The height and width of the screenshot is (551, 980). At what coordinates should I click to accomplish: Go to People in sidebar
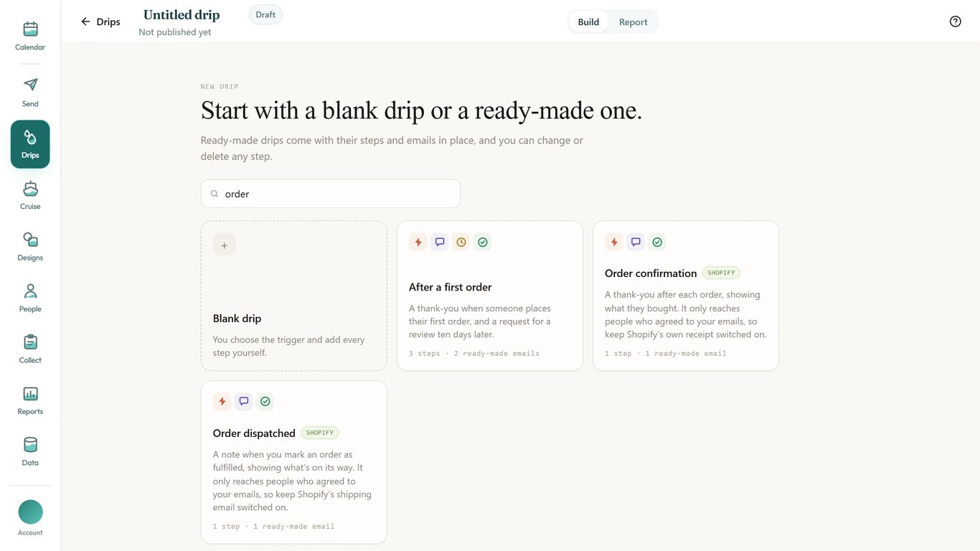(30, 298)
